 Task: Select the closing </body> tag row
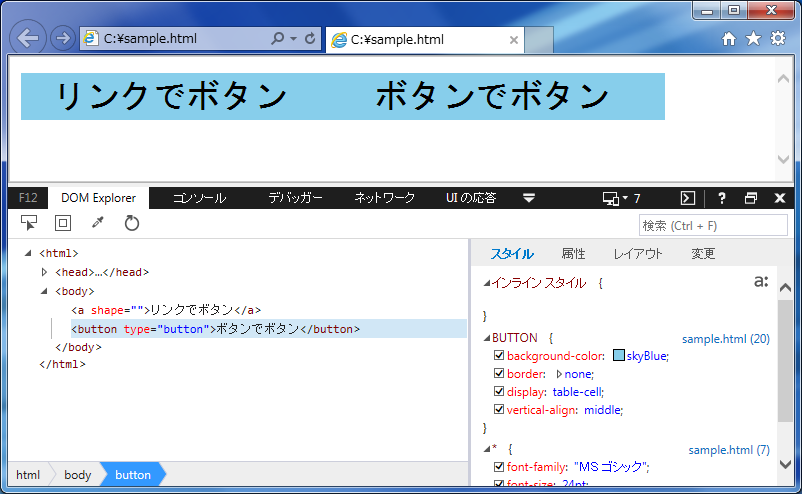[x=78, y=347]
